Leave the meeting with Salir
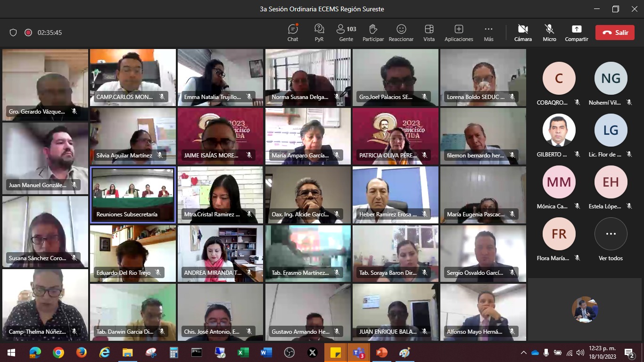644x362 pixels. click(x=614, y=33)
